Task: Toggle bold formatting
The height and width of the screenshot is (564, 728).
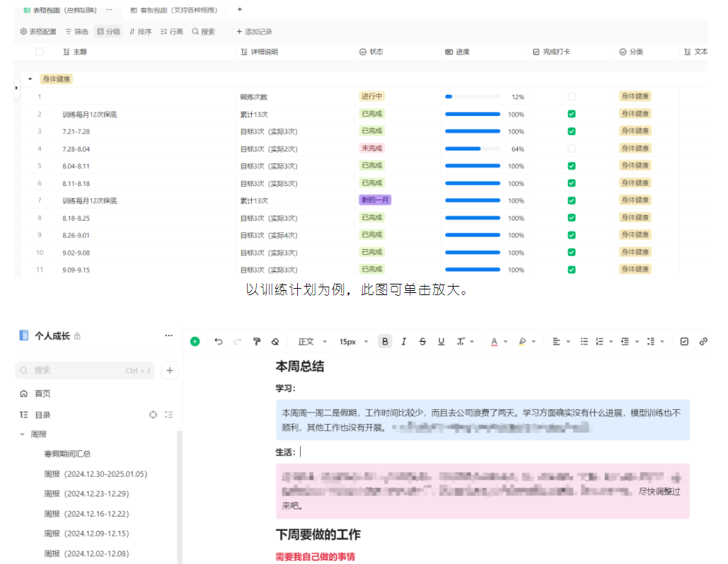Action: [385, 342]
